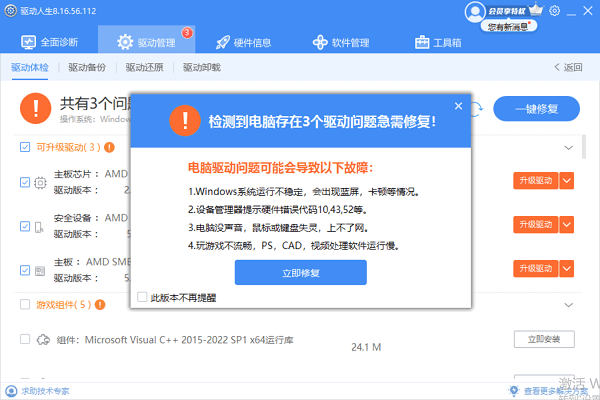The height and width of the screenshot is (400, 600).
Task: Click 您有新消息 notification bubble
Action: click(509, 26)
